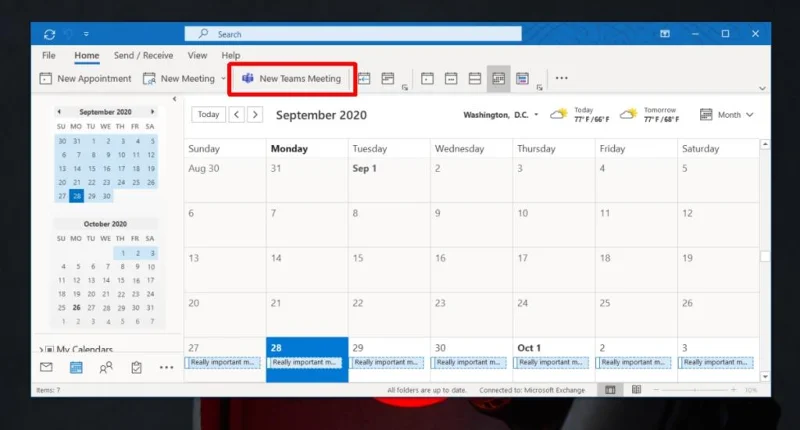Click the Today button
Viewport: 800px width, 430px height.
point(208,114)
